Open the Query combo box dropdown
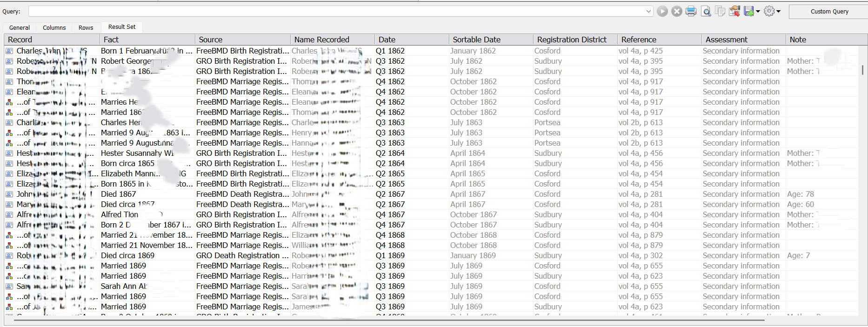868x327 pixels. point(648,11)
